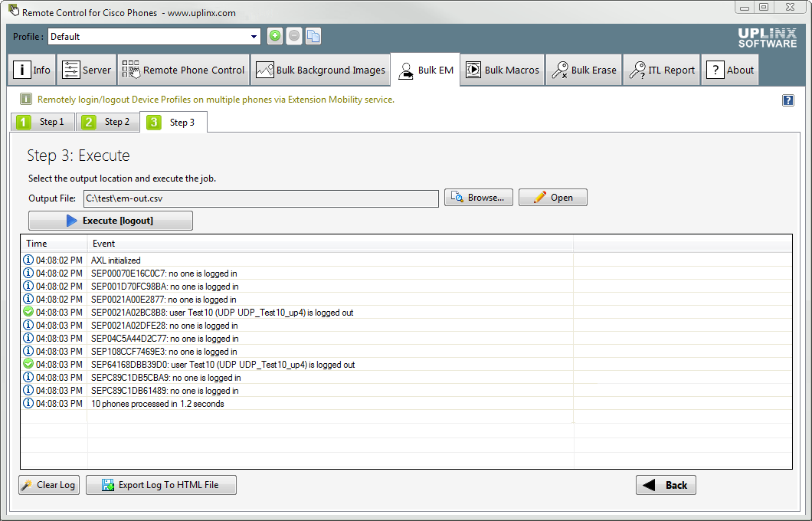The image size is (812, 521).
Task: Click the Event column header
Action: click(x=330, y=244)
